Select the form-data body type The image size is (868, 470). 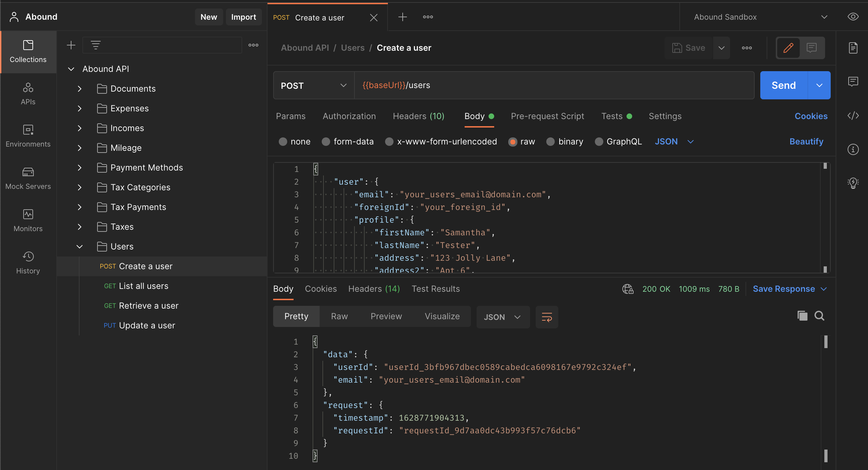click(326, 142)
